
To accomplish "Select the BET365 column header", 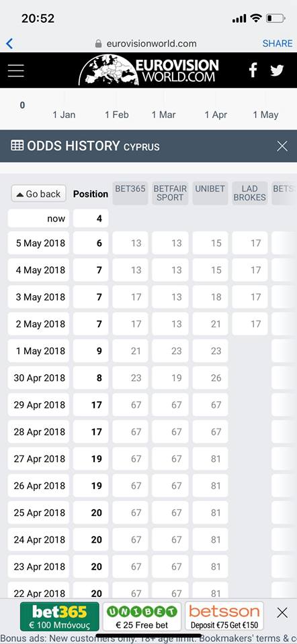I will coord(130,193).
